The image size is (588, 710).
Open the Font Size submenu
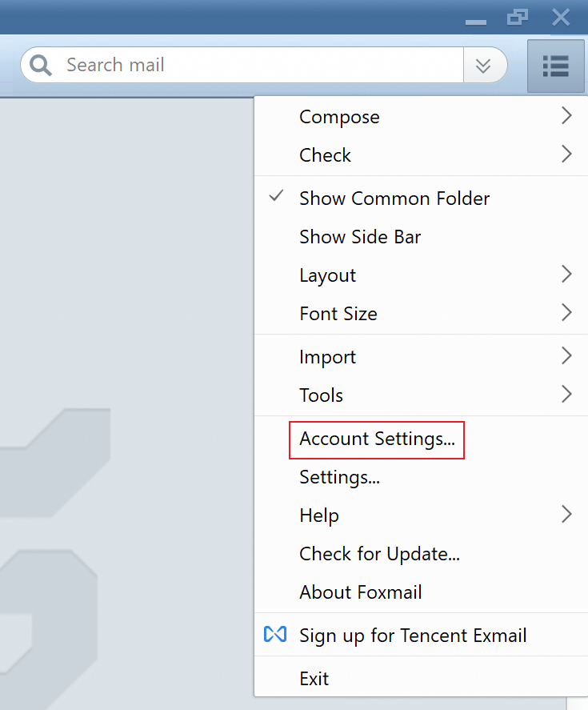338,314
